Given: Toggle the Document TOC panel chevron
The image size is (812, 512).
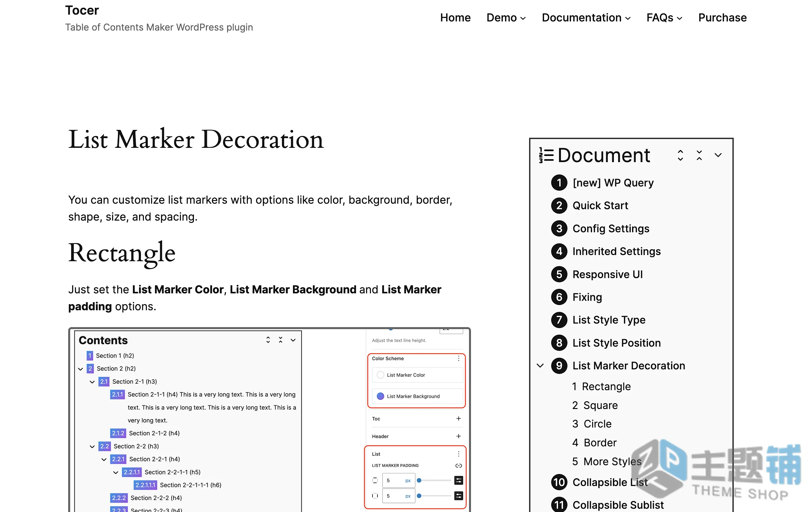Looking at the screenshot, I should 718,155.
